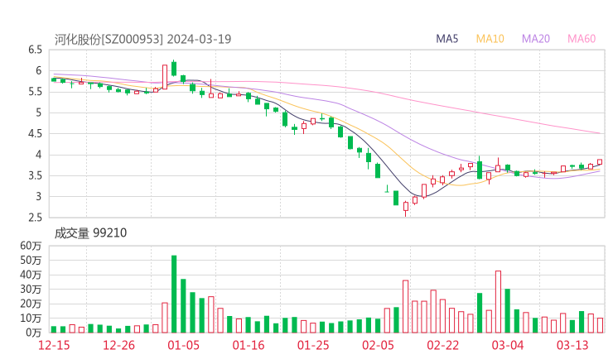Viewport: 613px width, 364px height.
Task: Toggle the MA60 legend label
Action: (582, 39)
